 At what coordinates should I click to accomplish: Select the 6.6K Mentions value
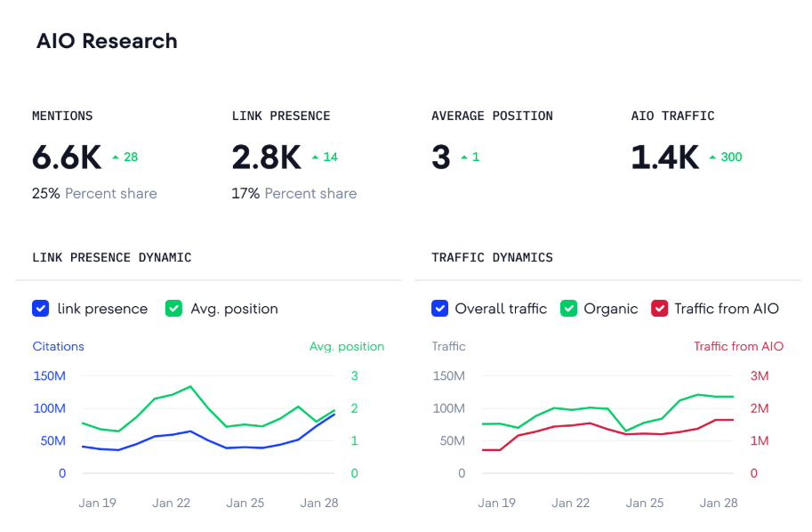pyautogui.click(x=67, y=157)
